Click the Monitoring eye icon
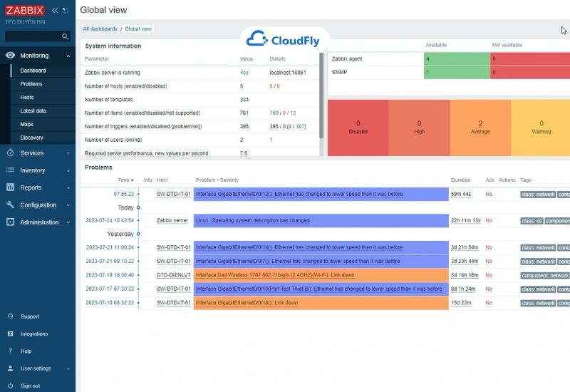 10,56
